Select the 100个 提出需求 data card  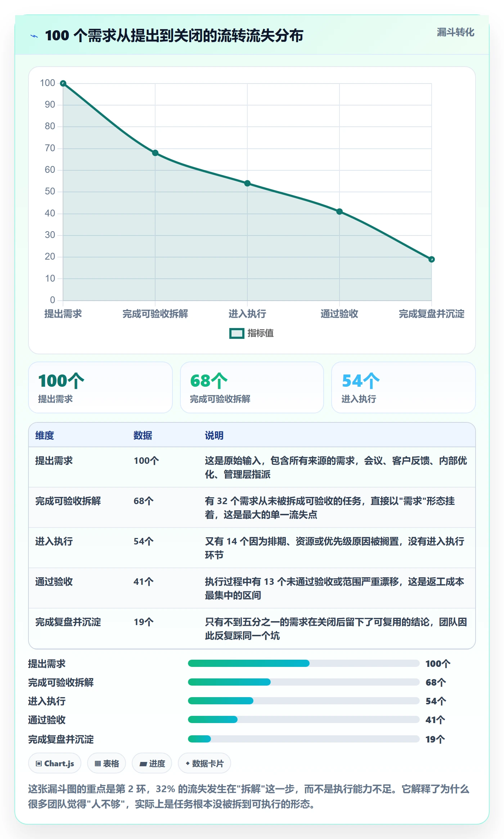(x=100, y=387)
